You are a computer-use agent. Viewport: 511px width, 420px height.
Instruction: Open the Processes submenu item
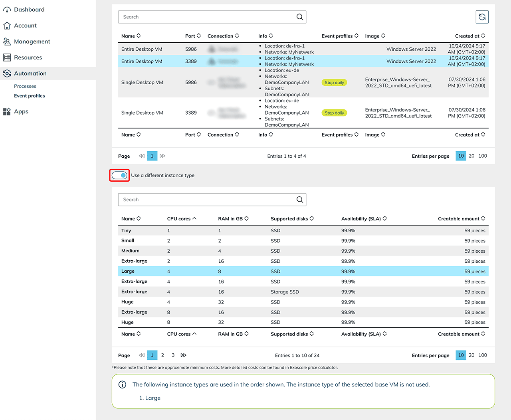tap(25, 86)
